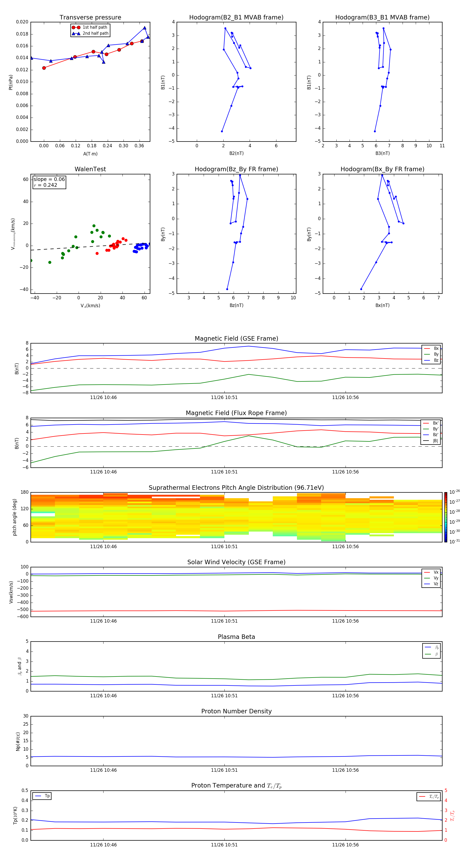
Task: Click 'Solar Wind Velocity (GSE Frame)' title
Action: click(x=236, y=562)
